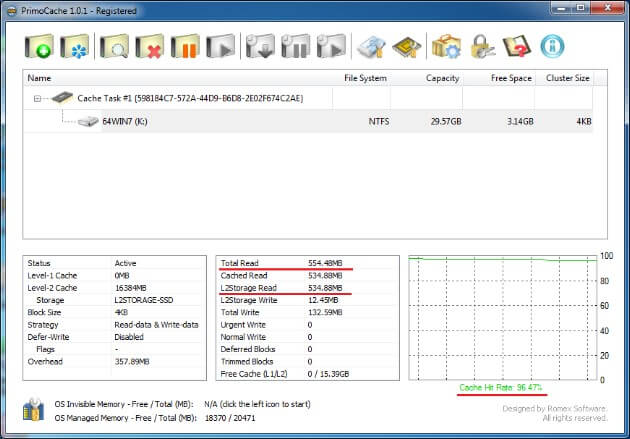Screen dimensions: 630x439
Task: Click Cached Read 534.88MB value
Action: (x=325, y=276)
